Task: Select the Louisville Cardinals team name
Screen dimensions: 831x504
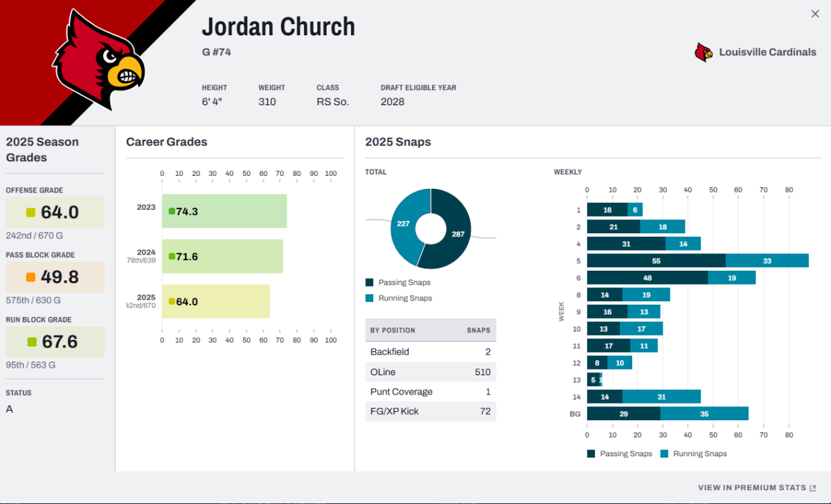Action: (x=767, y=52)
